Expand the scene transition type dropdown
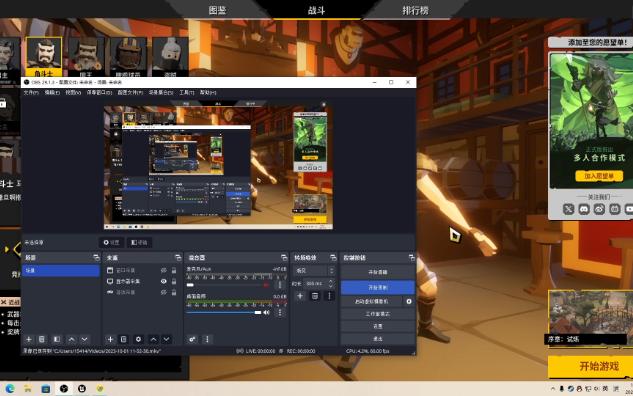 [x=314, y=270]
